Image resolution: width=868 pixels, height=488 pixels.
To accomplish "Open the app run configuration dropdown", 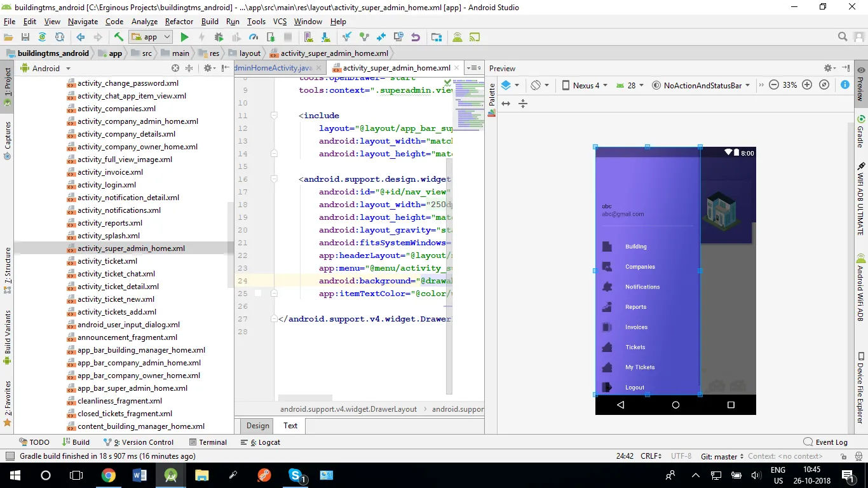I will 151,37.
